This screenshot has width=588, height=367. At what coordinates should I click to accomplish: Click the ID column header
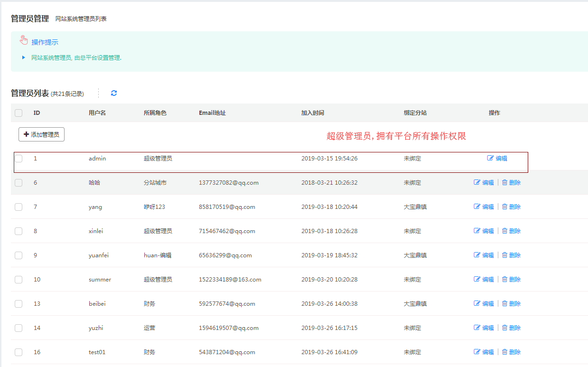[x=37, y=113]
